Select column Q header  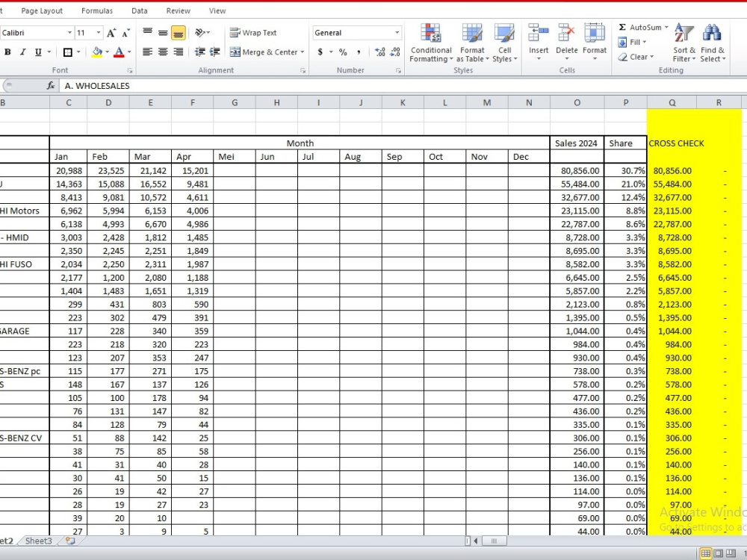[x=672, y=102]
